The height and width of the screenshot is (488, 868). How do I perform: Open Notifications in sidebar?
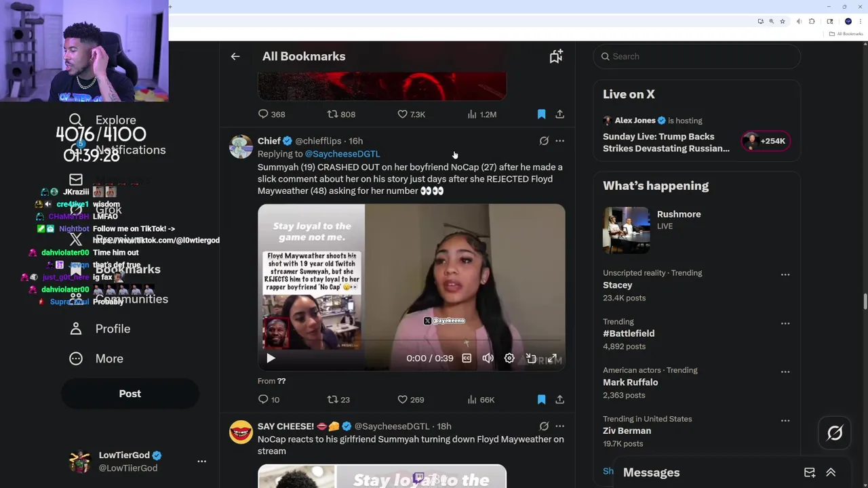click(117, 150)
